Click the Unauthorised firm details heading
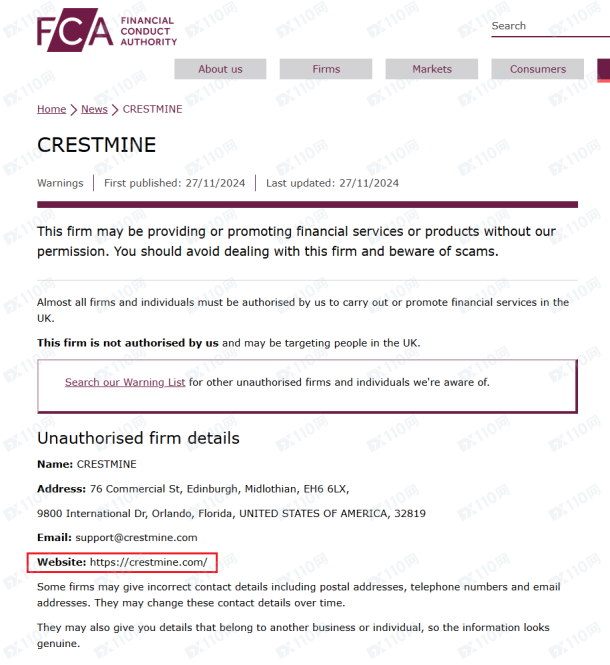 pyautogui.click(x=138, y=438)
